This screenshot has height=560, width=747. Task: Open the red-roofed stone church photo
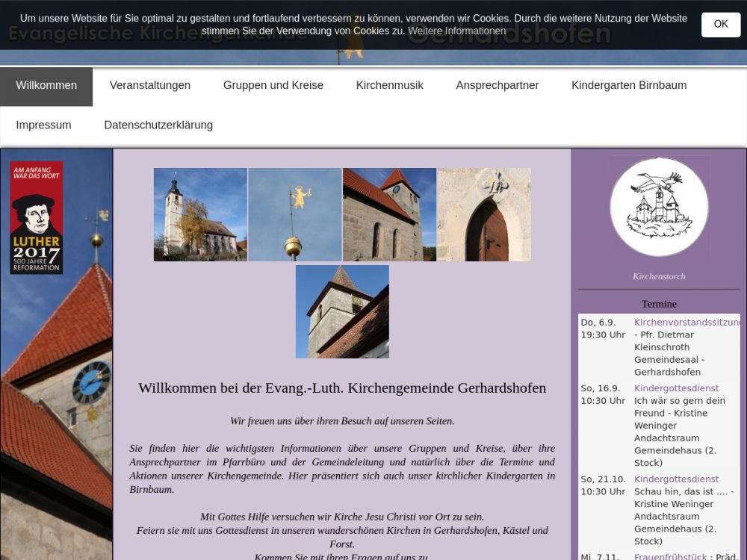pyautogui.click(x=389, y=214)
